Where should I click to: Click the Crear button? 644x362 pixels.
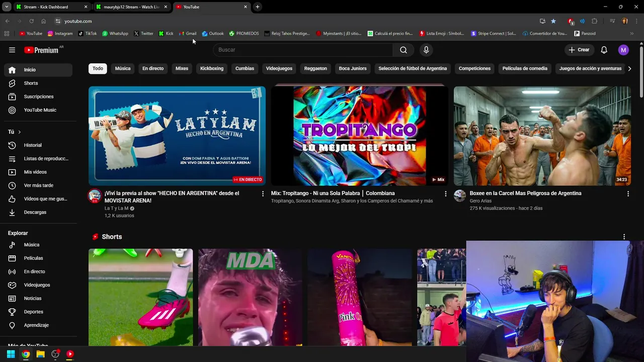pyautogui.click(x=579, y=50)
